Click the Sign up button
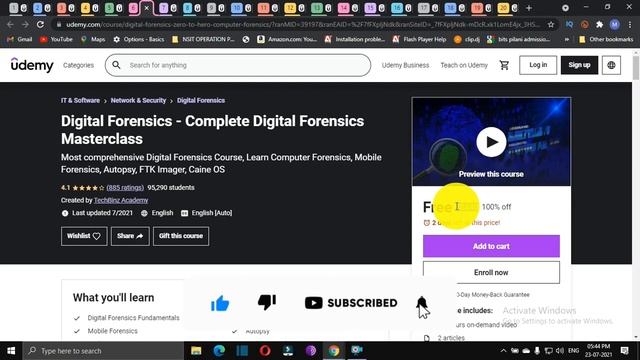Image resolution: width=640 pixels, height=360 pixels. click(x=579, y=65)
